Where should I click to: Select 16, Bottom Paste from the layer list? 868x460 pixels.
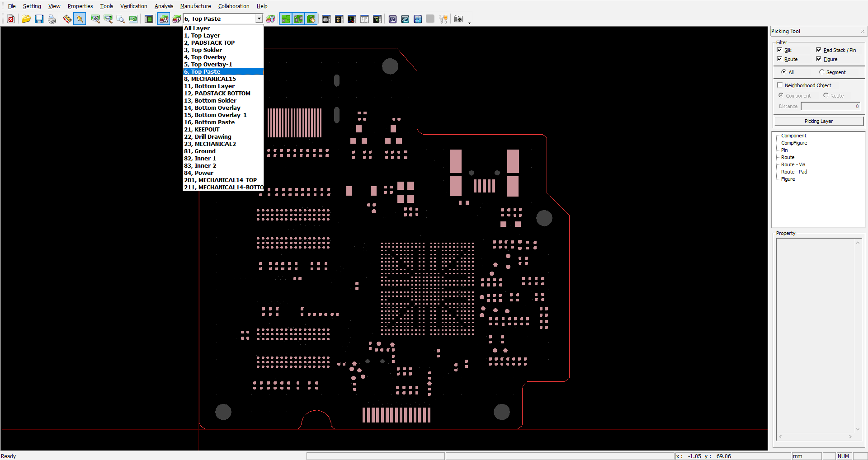(209, 122)
